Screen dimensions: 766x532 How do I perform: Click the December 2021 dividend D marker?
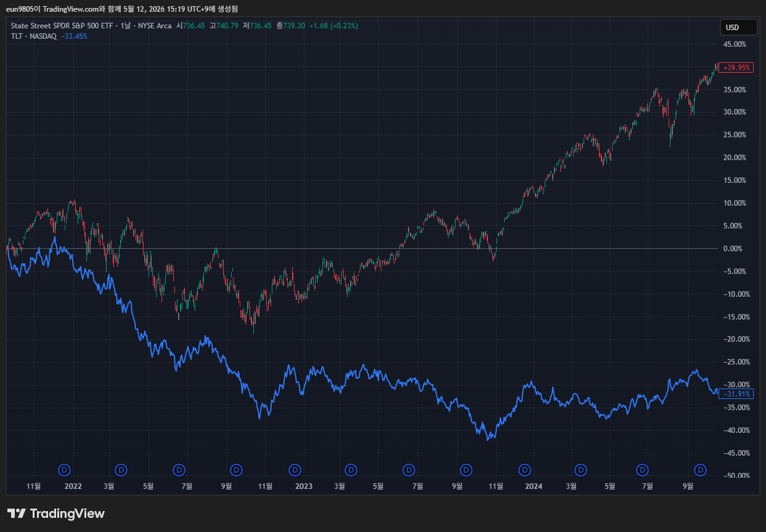[x=65, y=470]
